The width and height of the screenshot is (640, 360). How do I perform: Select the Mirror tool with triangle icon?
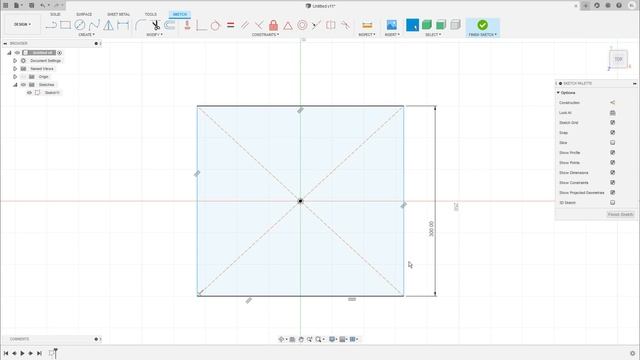[108, 25]
